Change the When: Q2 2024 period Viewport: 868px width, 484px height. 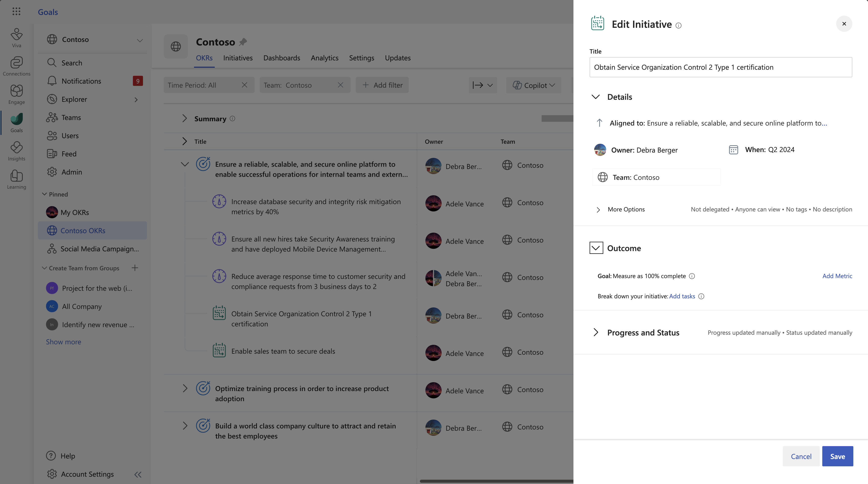tap(762, 150)
